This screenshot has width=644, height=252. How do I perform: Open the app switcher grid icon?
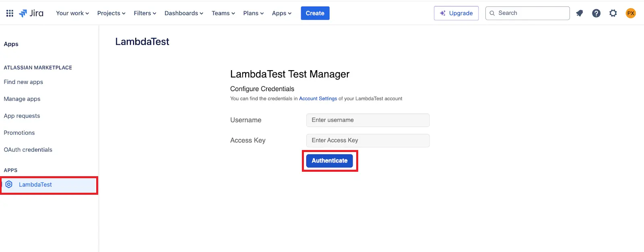point(10,13)
